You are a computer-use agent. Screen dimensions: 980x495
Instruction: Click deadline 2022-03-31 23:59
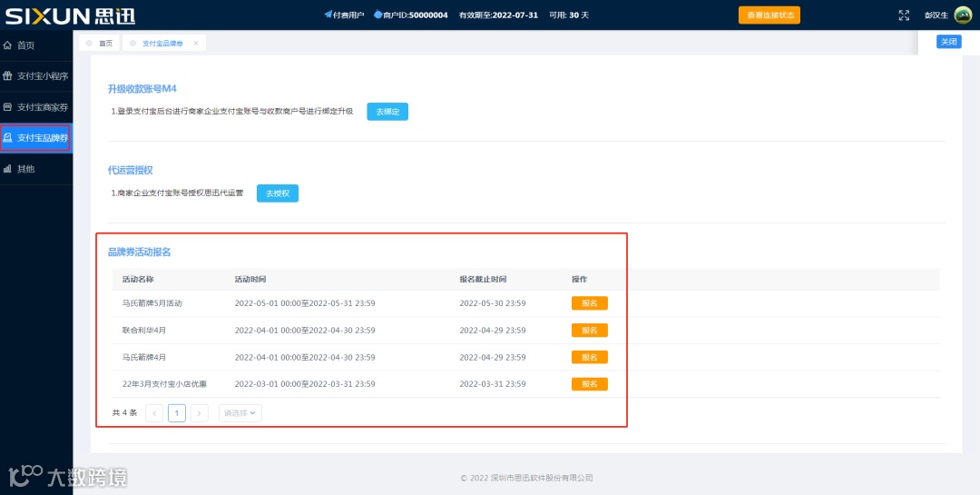click(493, 384)
